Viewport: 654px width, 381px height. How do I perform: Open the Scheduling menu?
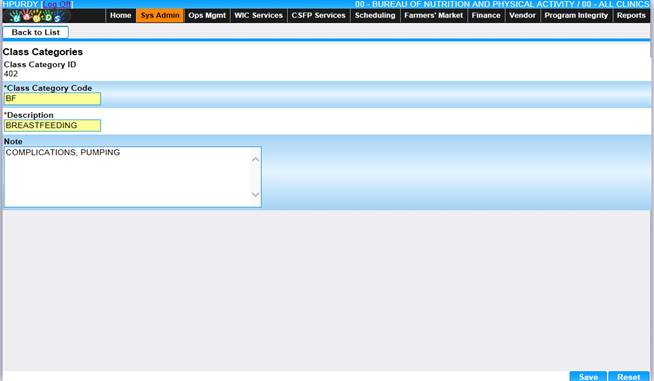(x=375, y=15)
